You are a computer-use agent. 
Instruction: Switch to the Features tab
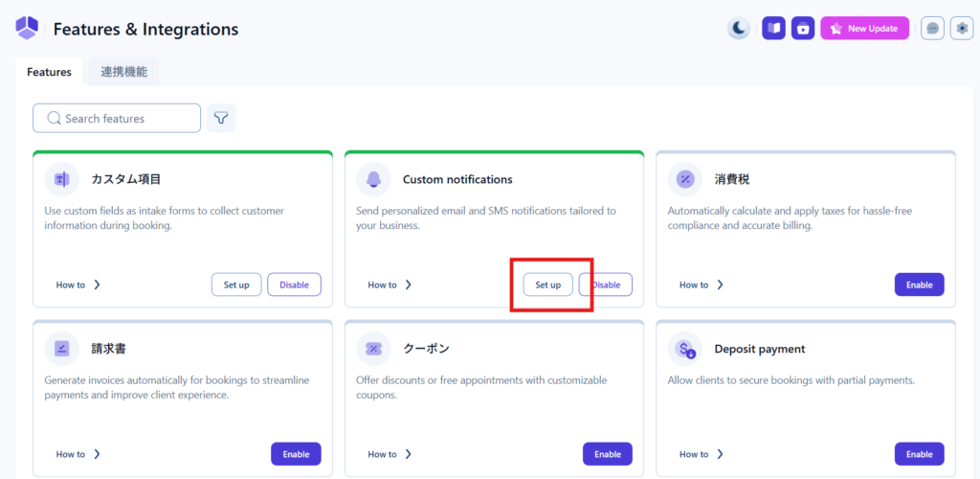coord(49,72)
